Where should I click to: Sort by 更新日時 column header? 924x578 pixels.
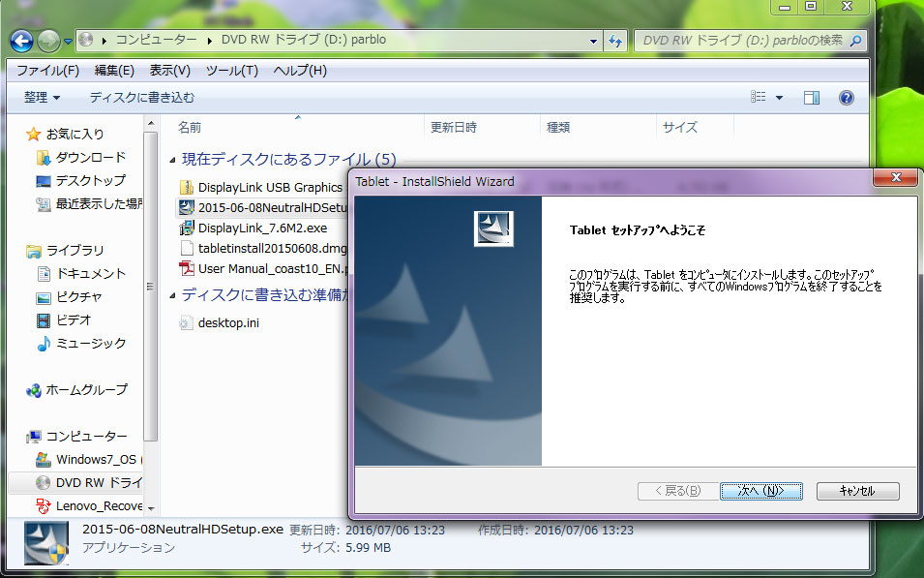click(453, 128)
